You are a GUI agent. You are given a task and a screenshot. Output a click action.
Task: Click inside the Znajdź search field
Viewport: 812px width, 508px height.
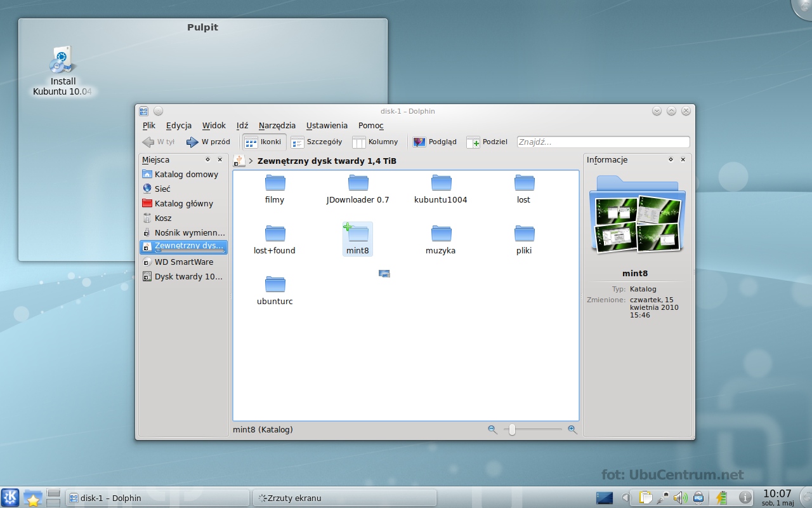pyautogui.click(x=603, y=142)
